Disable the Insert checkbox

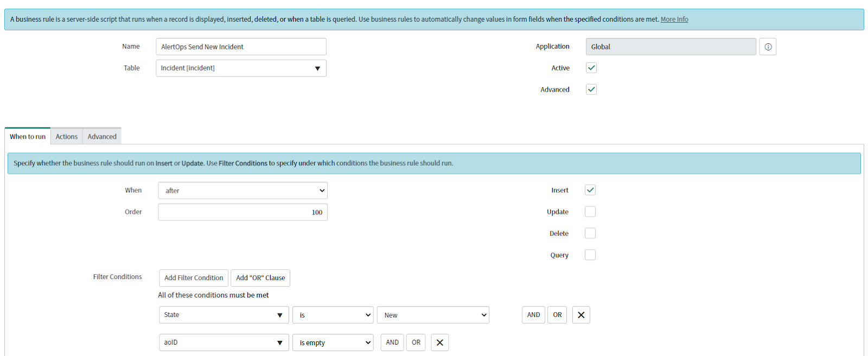[590, 190]
